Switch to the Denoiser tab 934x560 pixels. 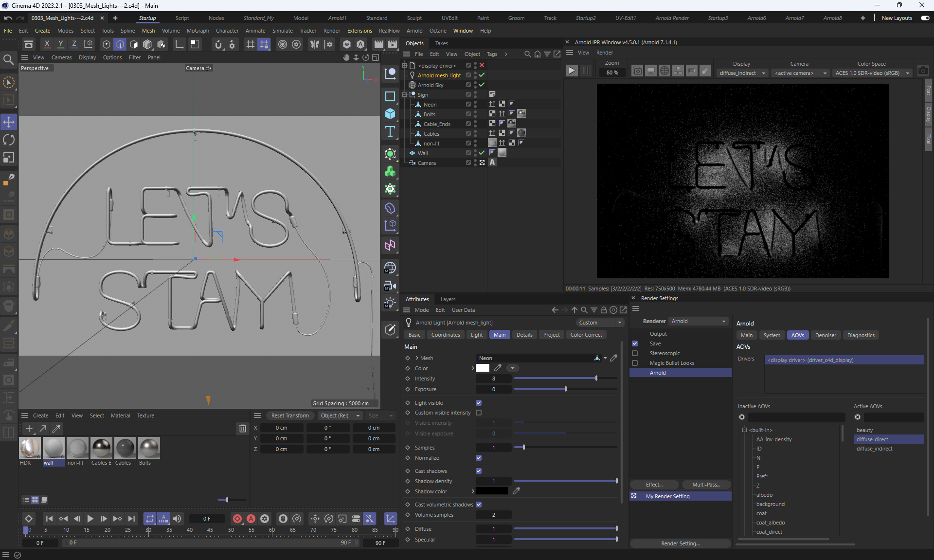pyautogui.click(x=826, y=335)
